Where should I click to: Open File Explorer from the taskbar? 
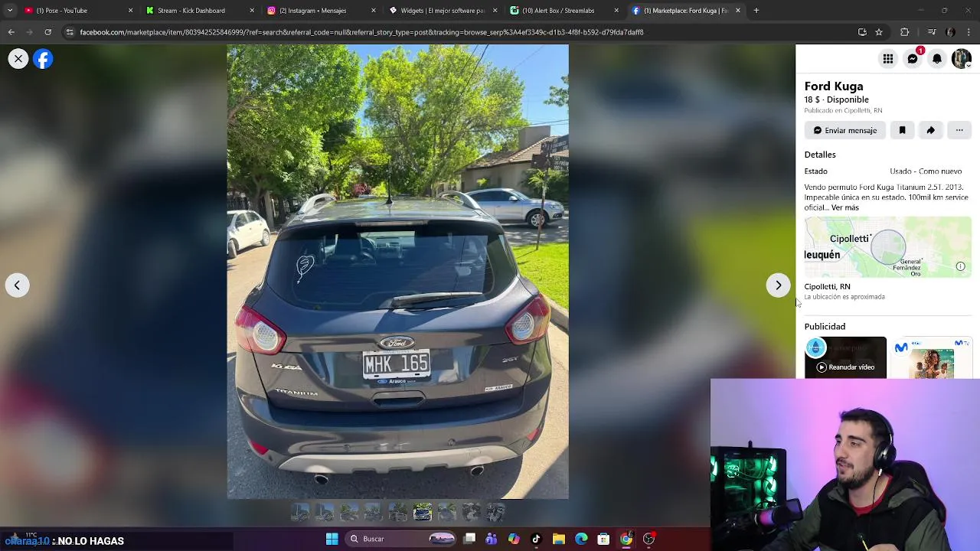(559, 539)
